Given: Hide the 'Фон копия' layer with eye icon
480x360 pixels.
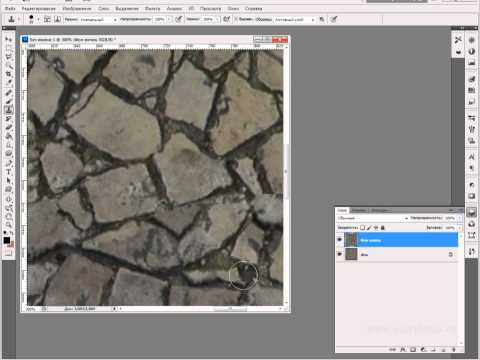Looking at the screenshot, I should pyautogui.click(x=340, y=240).
